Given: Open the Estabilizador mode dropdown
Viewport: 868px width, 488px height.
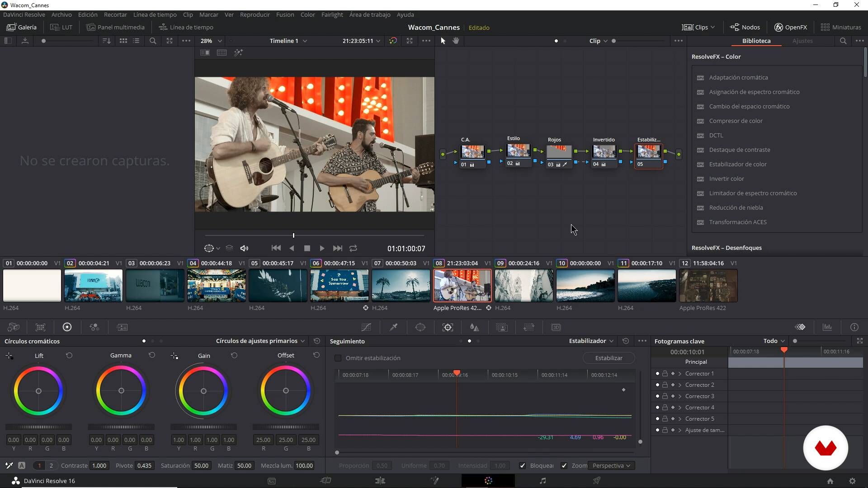Looking at the screenshot, I should pyautogui.click(x=591, y=341).
